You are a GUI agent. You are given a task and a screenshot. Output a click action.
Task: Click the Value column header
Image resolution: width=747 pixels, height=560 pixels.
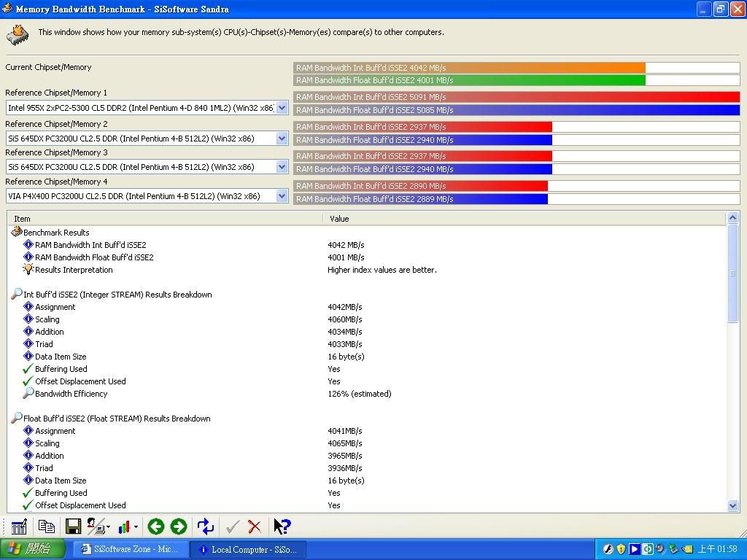click(524, 219)
